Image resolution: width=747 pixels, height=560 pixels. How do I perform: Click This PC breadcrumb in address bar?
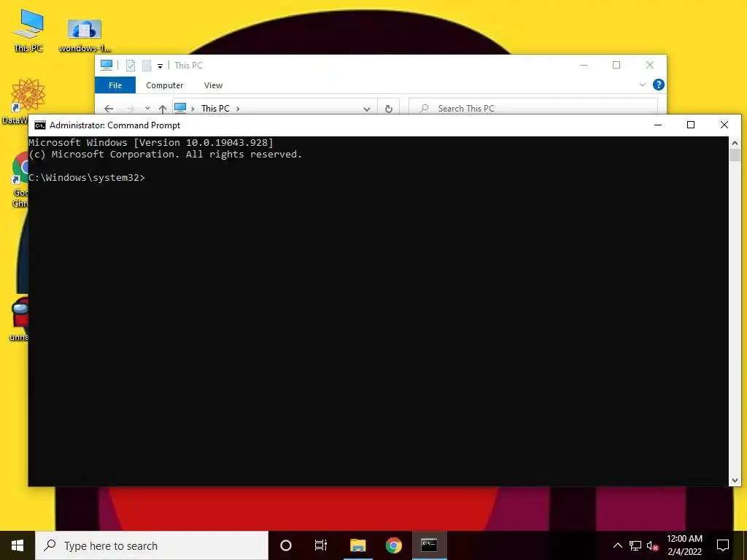[x=215, y=109]
